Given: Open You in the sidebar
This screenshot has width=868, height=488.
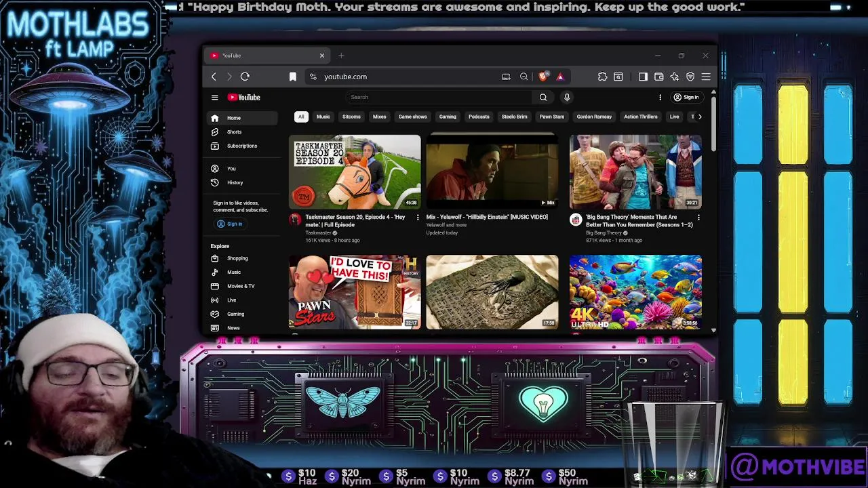Looking at the screenshot, I should pyautogui.click(x=242, y=169).
